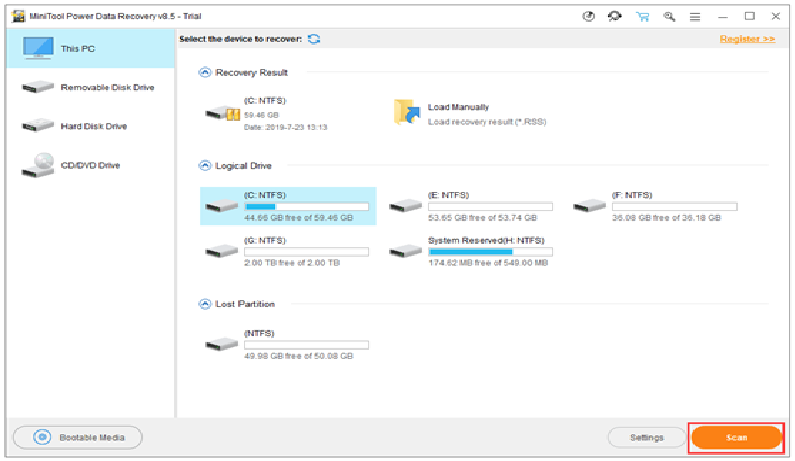Select logical drive C: NTFS
This screenshot has width=795, height=461.
pyautogui.click(x=288, y=206)
